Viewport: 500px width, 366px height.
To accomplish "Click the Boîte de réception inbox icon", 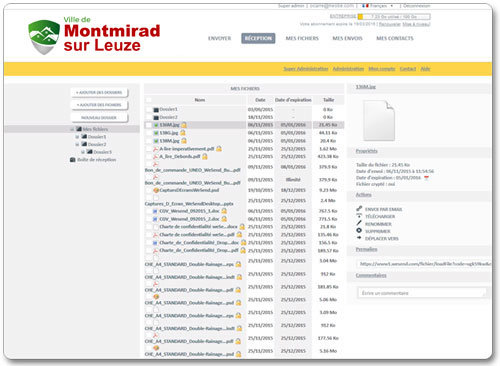I will (73, 160).
